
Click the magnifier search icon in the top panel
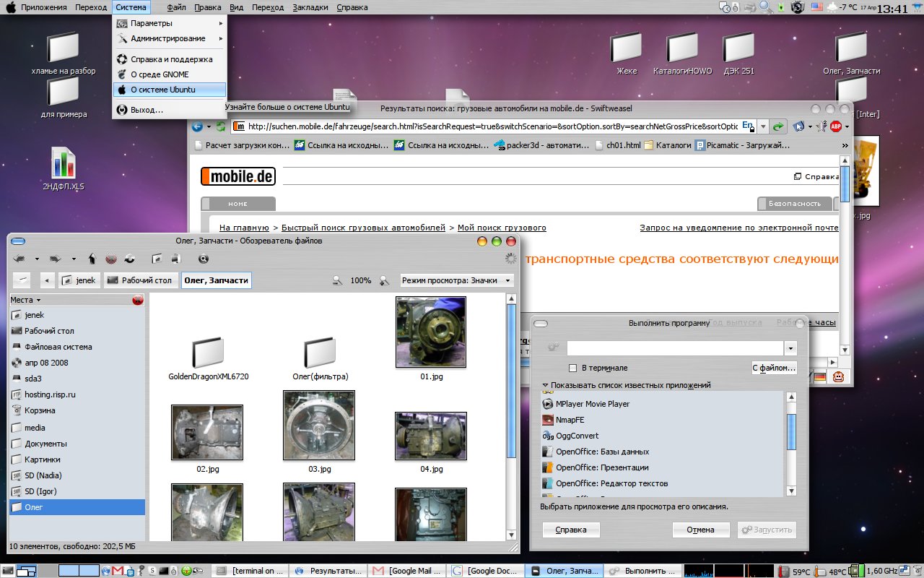pyautogui.click(x=765, y=7)
